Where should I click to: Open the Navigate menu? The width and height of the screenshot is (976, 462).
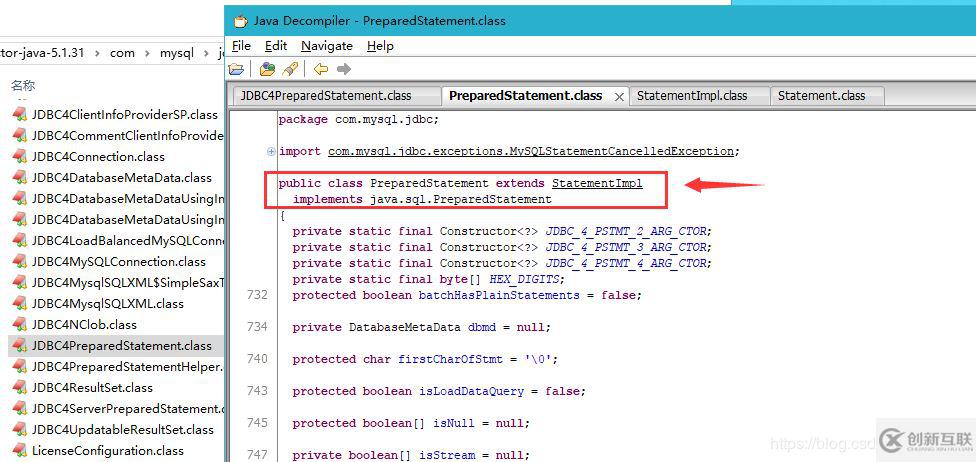pos(327,46)
